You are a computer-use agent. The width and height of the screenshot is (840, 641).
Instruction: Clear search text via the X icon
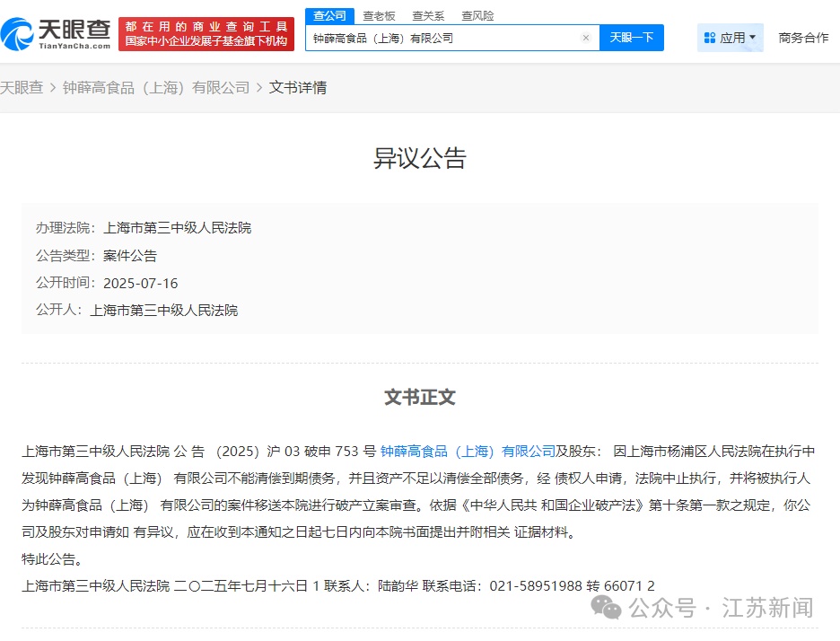[587, 38]
